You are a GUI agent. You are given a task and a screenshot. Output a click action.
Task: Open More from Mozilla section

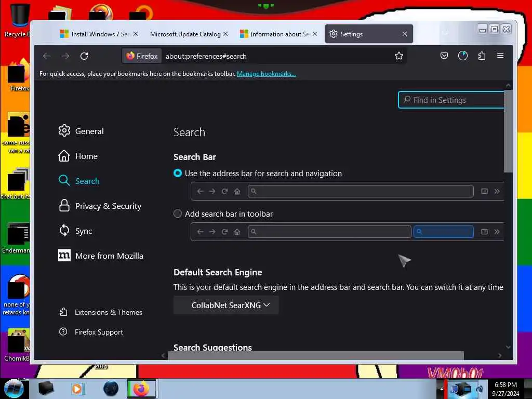point(100,256)
